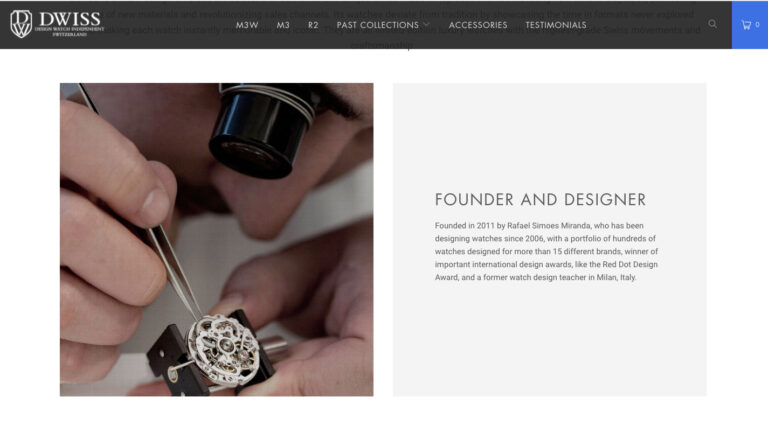
Task: Click the DWISS shield logo icon
Action: [21, 24]
